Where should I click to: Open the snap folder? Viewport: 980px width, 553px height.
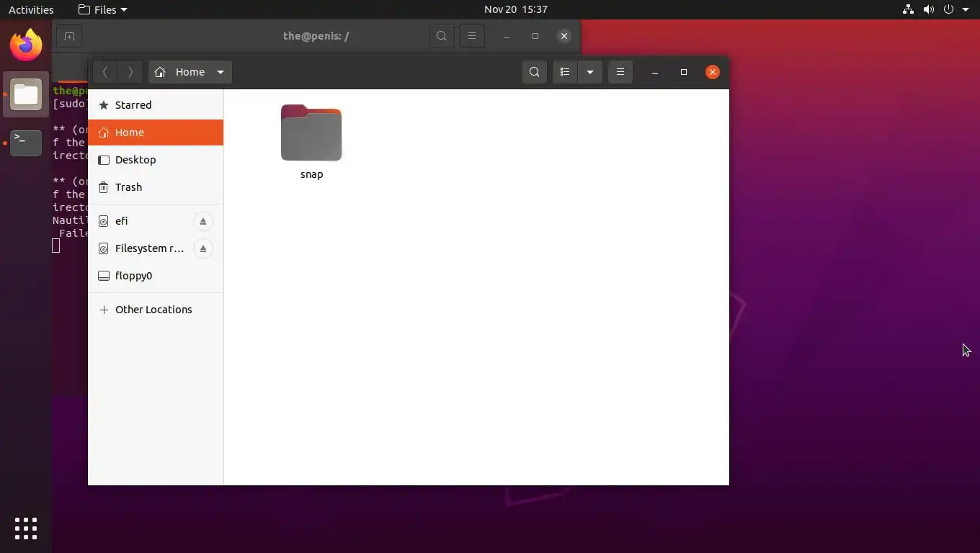click(311, 142)
